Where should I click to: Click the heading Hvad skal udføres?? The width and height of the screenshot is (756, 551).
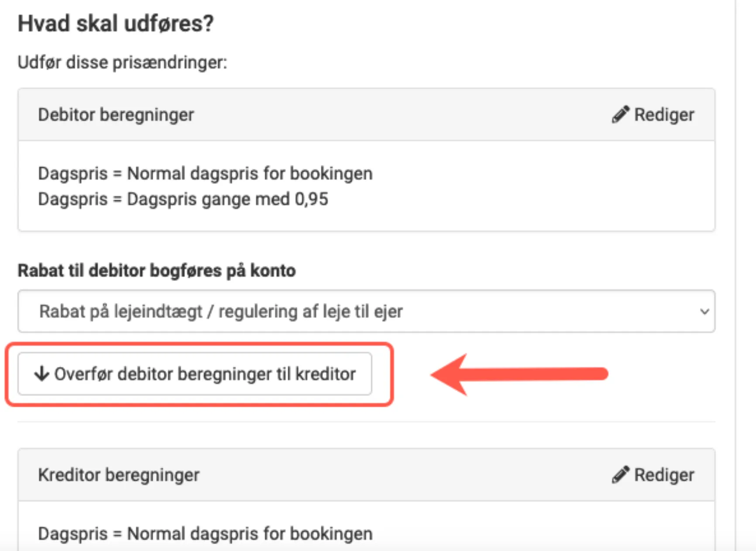[116, 23]
